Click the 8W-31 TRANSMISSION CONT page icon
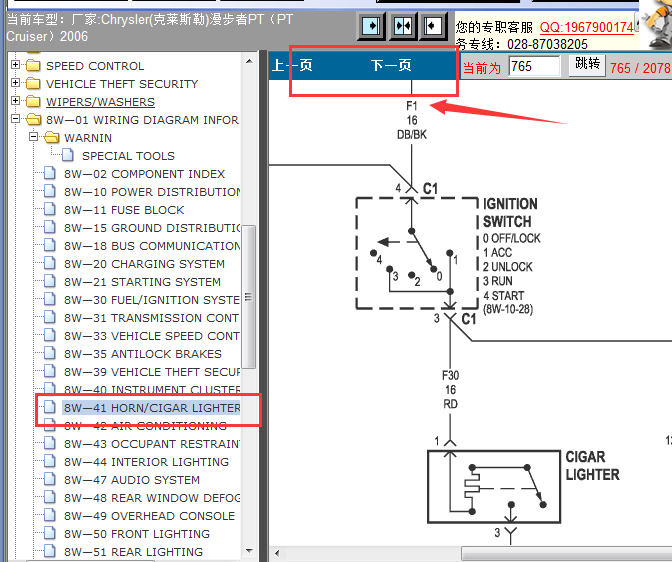 pos(50,317)
